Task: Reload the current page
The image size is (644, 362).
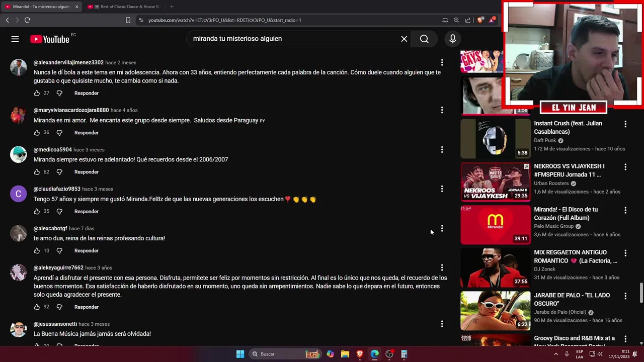Action: click(27, 20)
